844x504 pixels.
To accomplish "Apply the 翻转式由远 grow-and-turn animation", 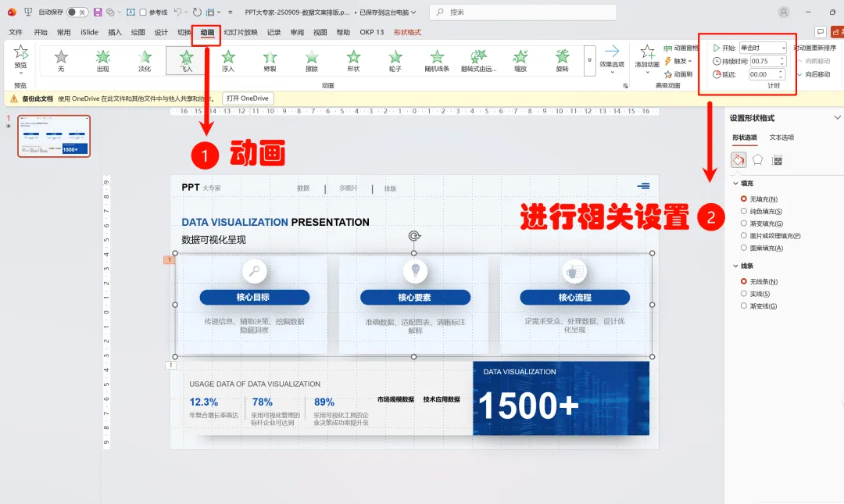I will tap(478, 60).
